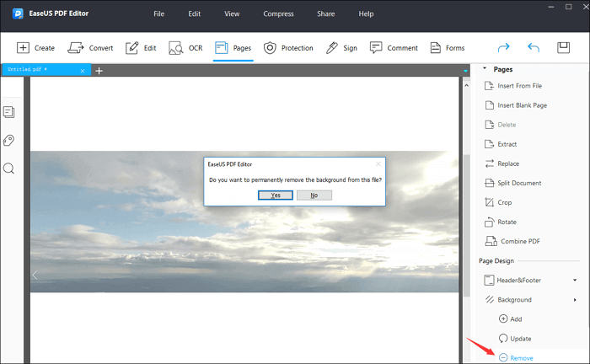Expand the Header&Footer dropdown arrow
This screenshot has height=364, width=590.
[575, 280]
